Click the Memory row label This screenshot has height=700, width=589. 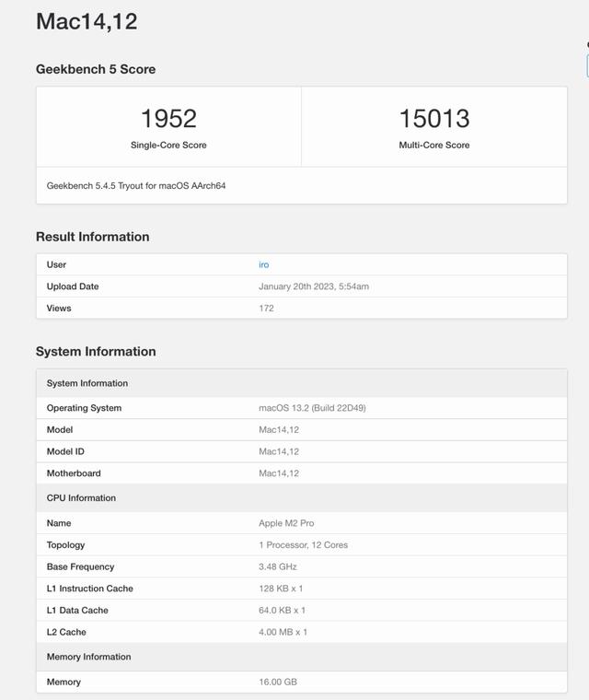pos(64,682)
